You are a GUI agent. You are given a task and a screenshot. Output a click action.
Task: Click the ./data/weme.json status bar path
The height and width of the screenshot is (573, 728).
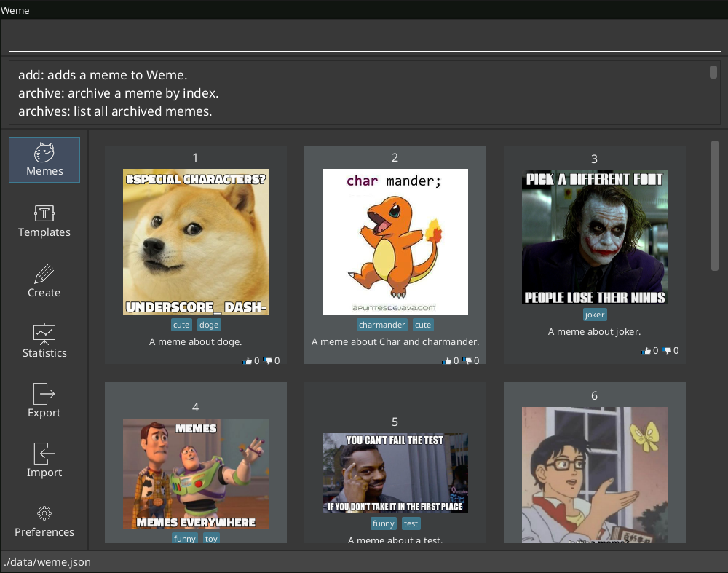click(x=47, y=562)
